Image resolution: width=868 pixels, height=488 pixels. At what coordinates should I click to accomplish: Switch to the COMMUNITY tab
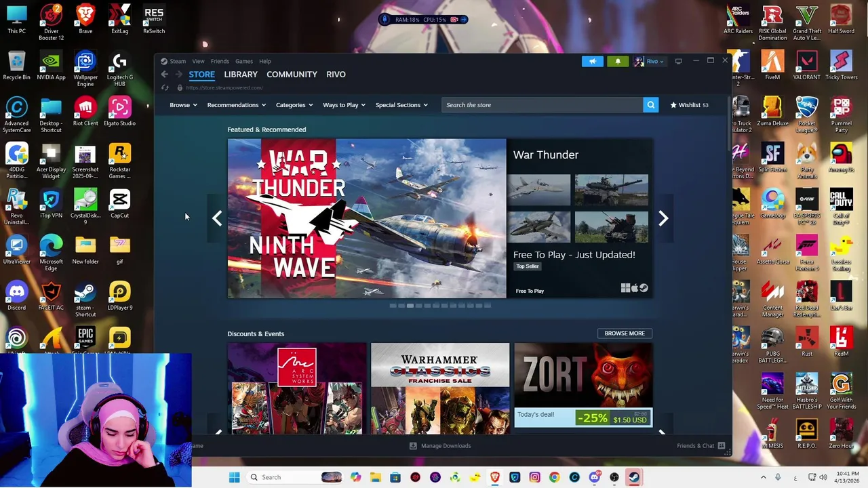click(x=292, y=75)
